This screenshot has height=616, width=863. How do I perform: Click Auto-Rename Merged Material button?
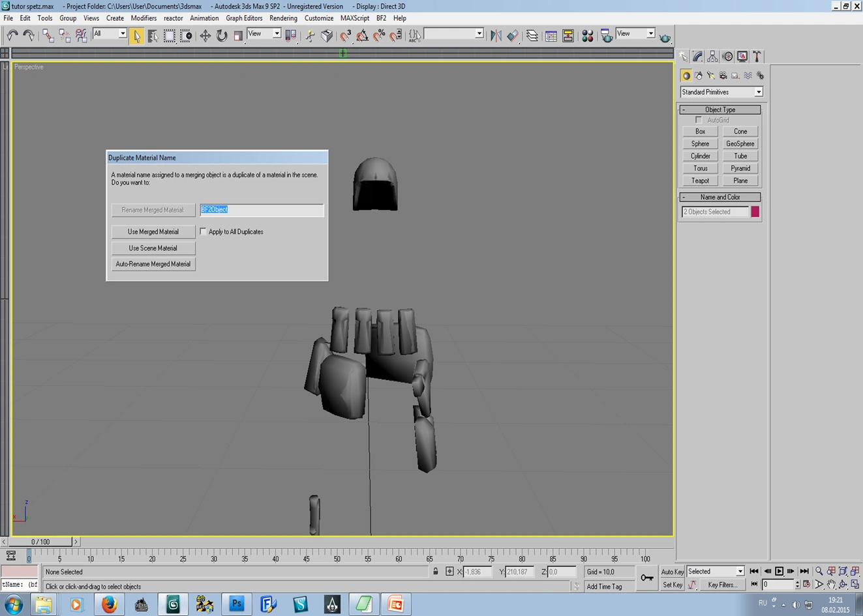click(153, 264)
